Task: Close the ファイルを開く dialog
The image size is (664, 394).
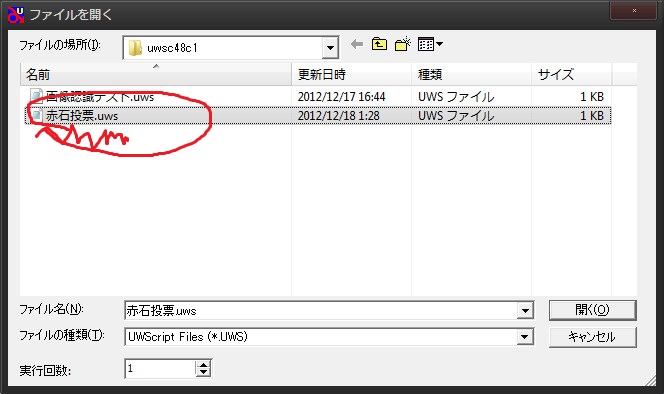Action: click(634, 11)
